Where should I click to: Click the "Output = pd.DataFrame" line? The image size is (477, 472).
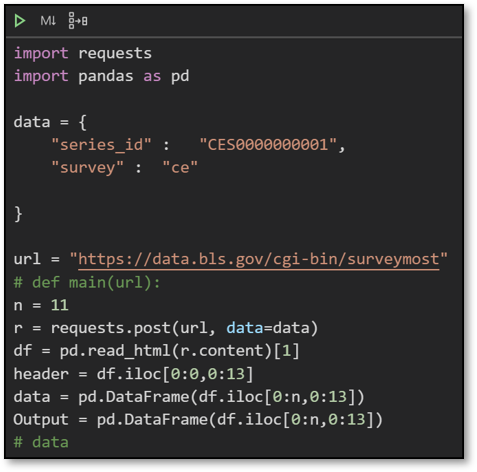coord(198,420)
